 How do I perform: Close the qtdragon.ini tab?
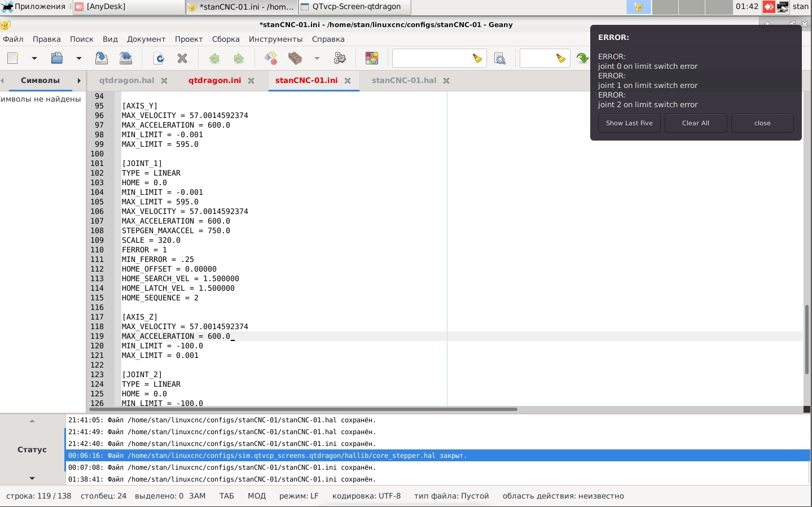point(251,81)
